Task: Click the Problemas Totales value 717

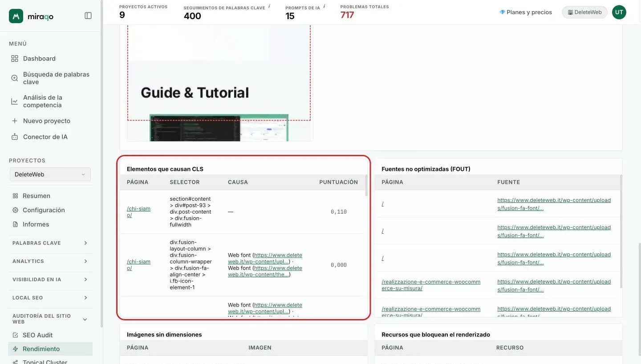Action: pos(347,15)
